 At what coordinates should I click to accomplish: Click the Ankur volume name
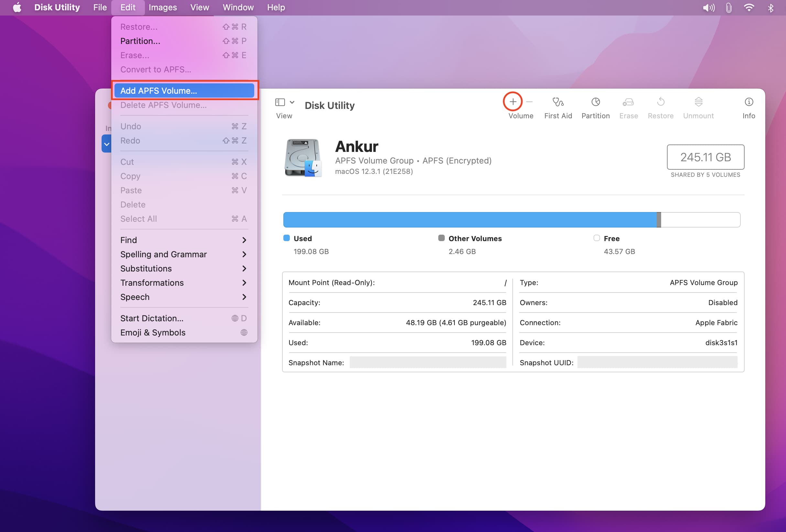click(356, 146)
